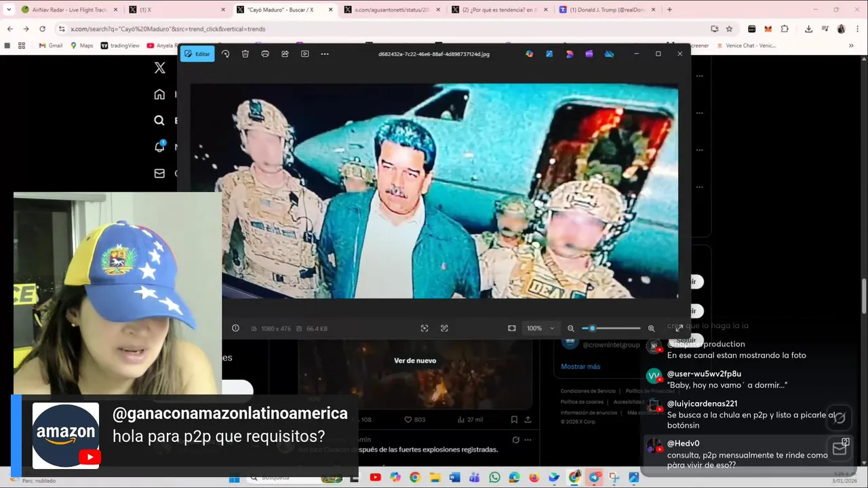Click the X logo in the sidebar
Image resolution: width=868 pixels, height=488 pixels.
click(159, 68)
